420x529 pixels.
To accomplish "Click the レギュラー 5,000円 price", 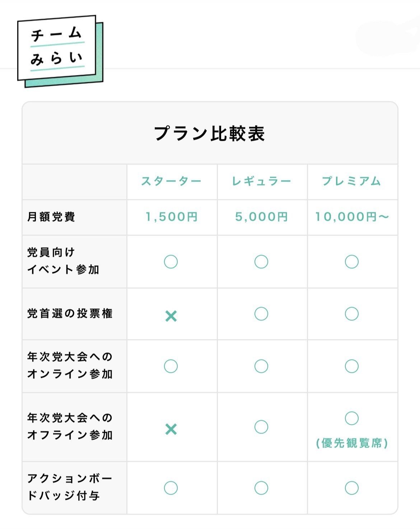I will click(261, 217).
